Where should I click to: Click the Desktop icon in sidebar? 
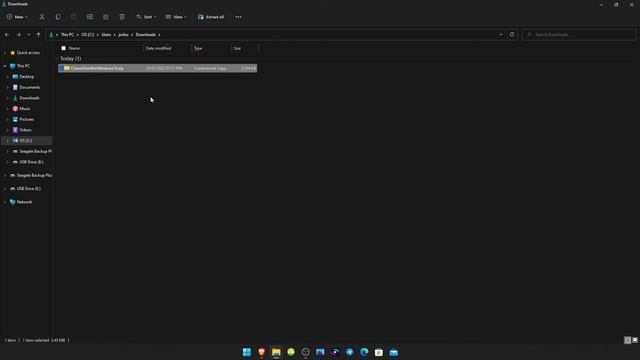point(15,76)
